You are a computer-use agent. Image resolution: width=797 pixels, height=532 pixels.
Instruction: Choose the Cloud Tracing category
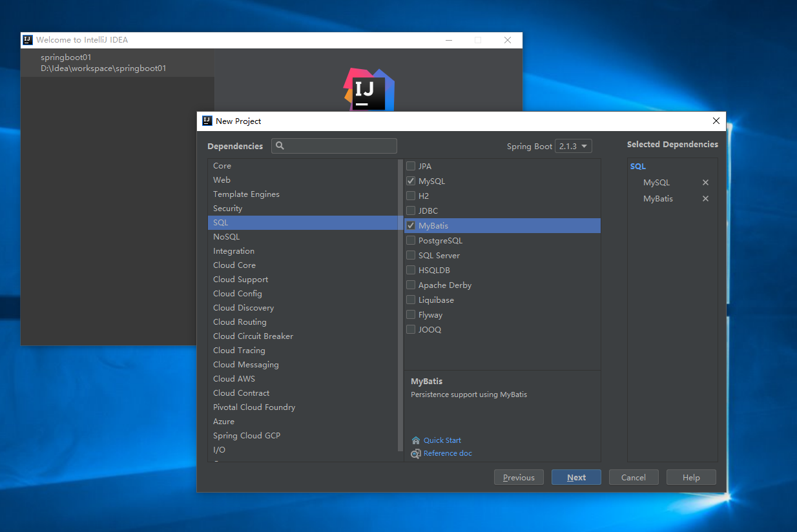pyautogui.click(x=302, y=351)
